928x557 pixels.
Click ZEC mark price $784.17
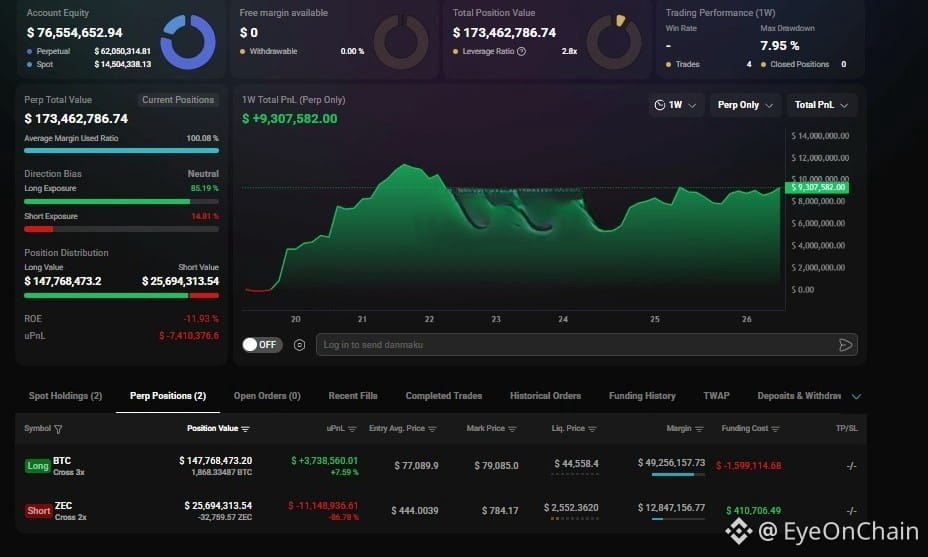500,510
